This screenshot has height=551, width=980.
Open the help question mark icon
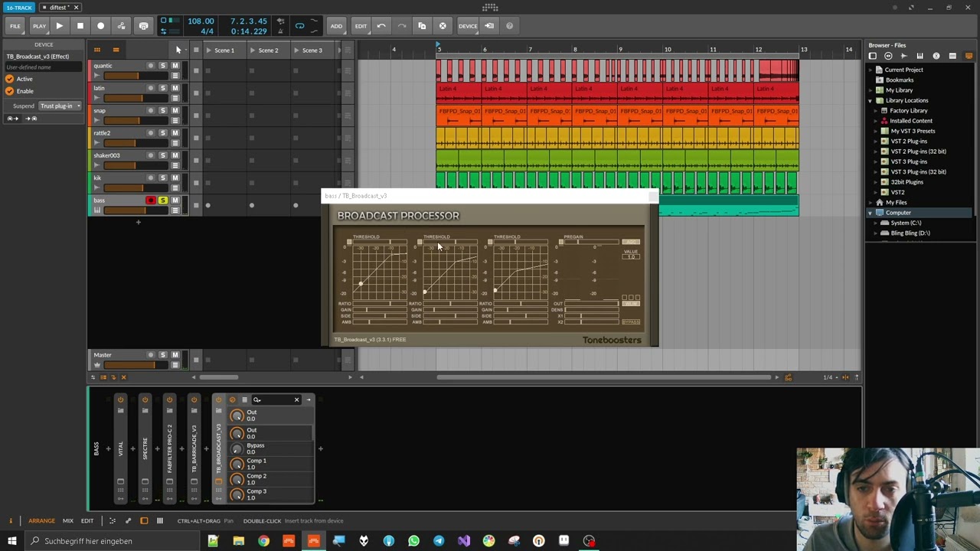point(509,26)
